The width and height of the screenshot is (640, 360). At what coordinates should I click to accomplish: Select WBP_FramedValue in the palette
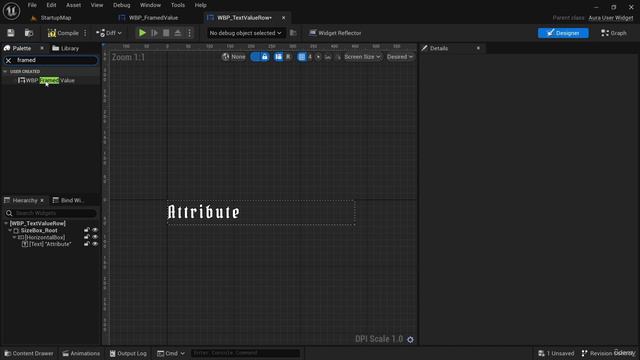tap(46, 80)
